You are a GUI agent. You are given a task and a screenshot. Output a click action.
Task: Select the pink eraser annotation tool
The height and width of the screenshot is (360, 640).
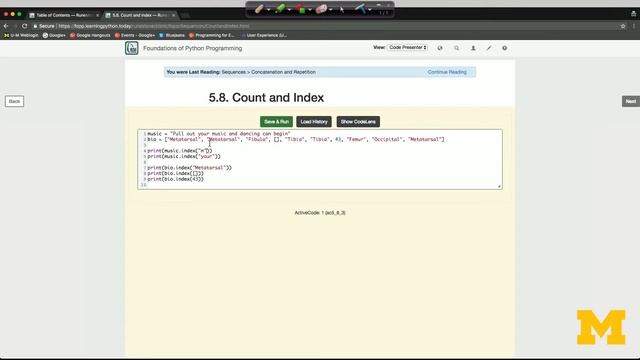[x=321, y=9]
